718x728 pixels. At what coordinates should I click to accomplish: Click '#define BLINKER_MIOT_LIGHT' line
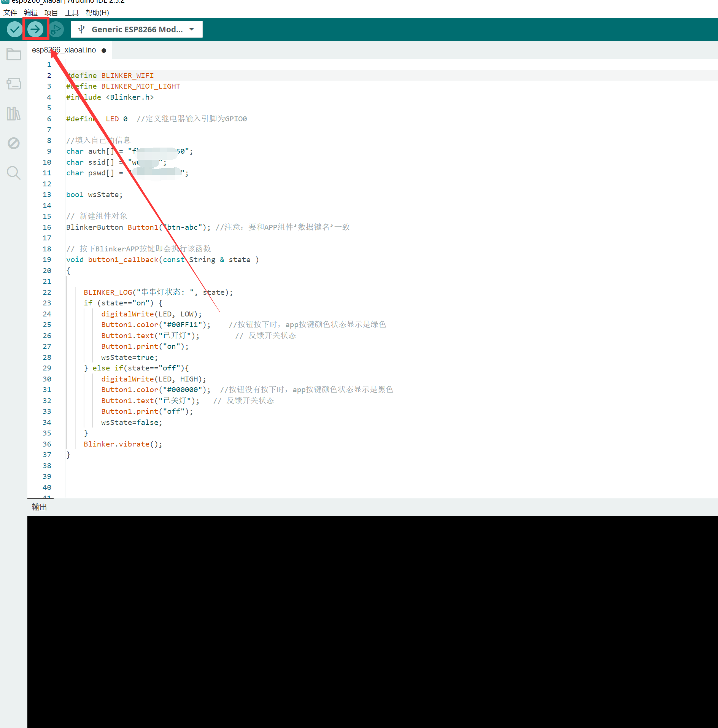pos(123,86)
